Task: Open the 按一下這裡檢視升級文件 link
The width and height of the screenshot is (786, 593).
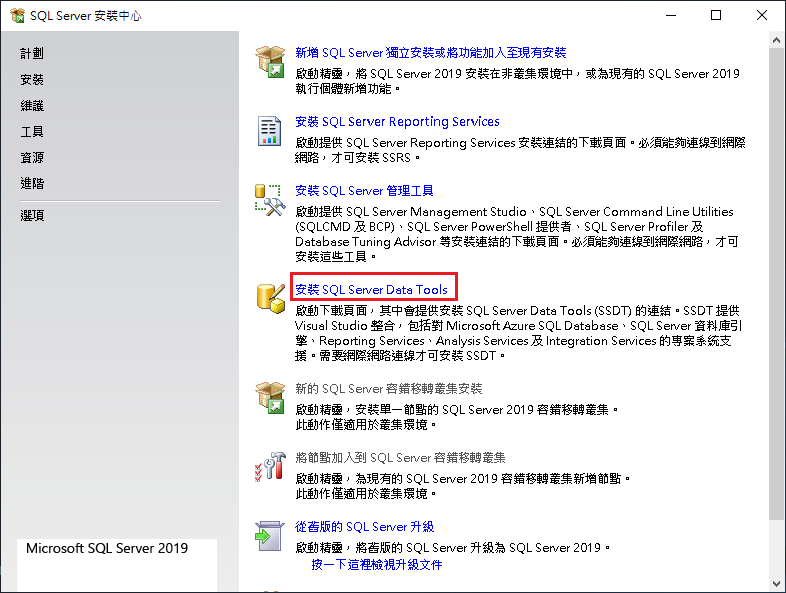Action: click(x=377, y=564)
